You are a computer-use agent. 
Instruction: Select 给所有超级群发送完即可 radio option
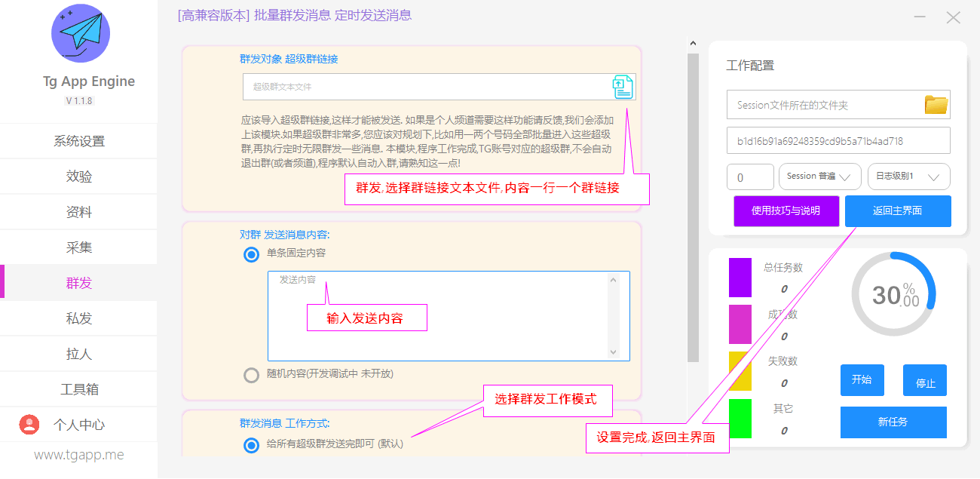coord(252,445)
